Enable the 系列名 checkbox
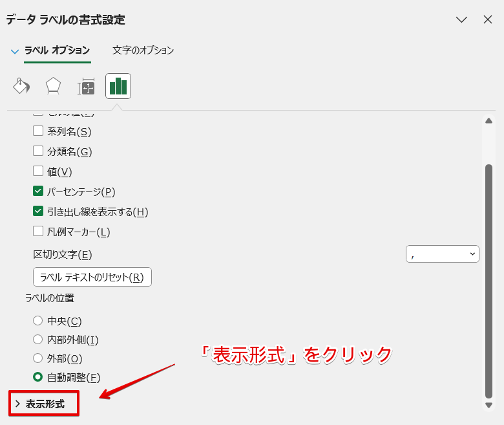Viewport: 504px width, 425px height. [38, 131]
